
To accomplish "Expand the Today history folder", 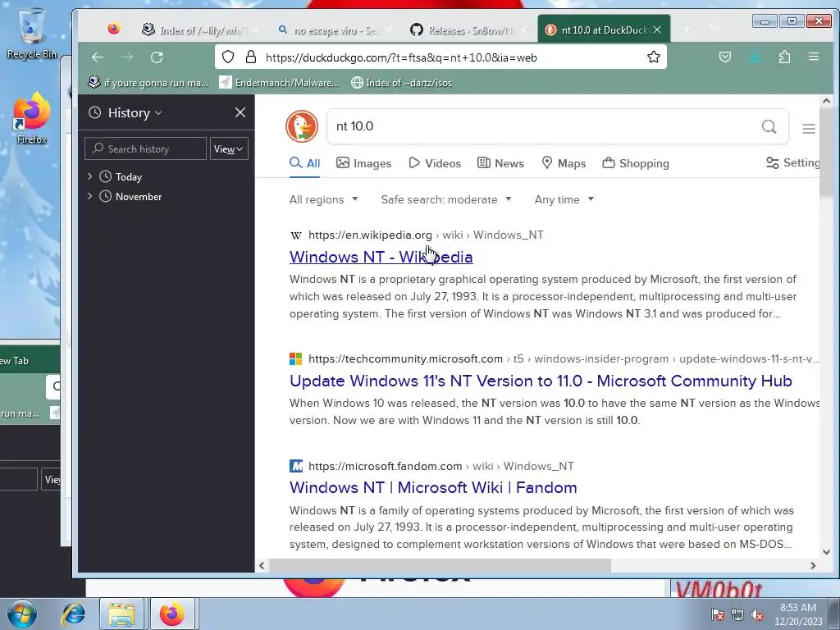I will coord(90,176).
